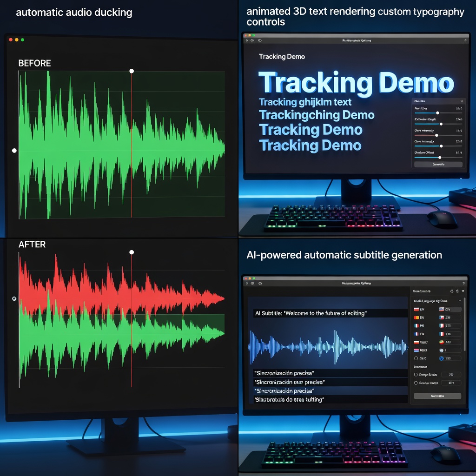
Task: Select the AI Subtitle 'Welcome to the future' line
Action: [x=311, y=313]
